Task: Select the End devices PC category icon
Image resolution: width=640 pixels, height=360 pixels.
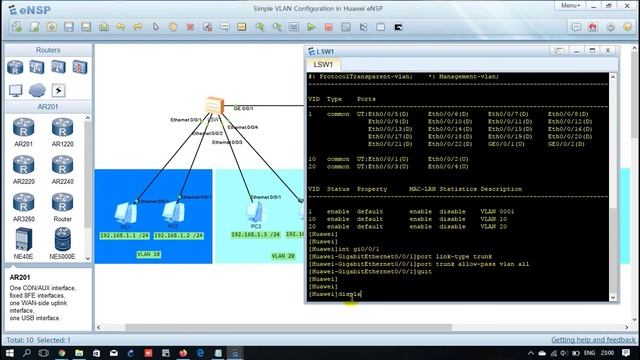Action: 16,90
